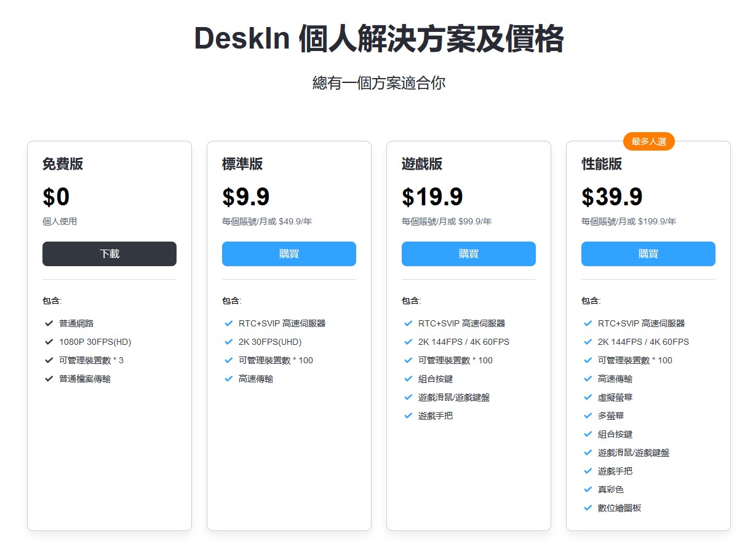This screenshot has height=560, width=745.
Task: Click 'RTC+SVIP 高速伺服器' text in the 性能版 card
Action: click(x=641, y=323)
